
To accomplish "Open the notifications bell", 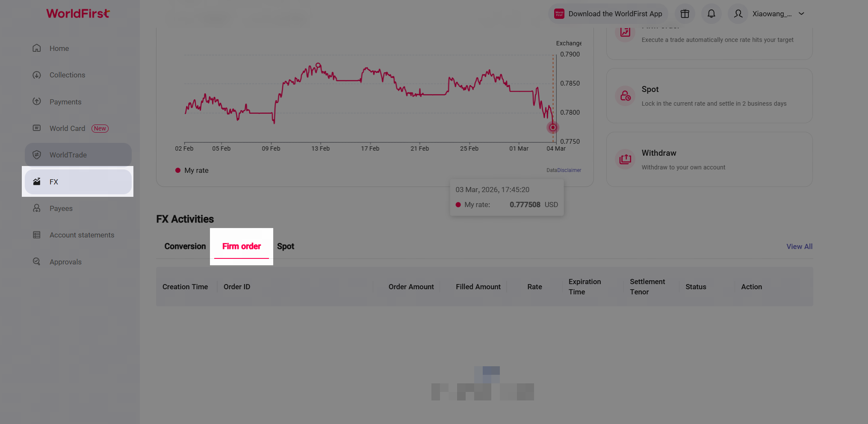I will (x=712, y=14).
